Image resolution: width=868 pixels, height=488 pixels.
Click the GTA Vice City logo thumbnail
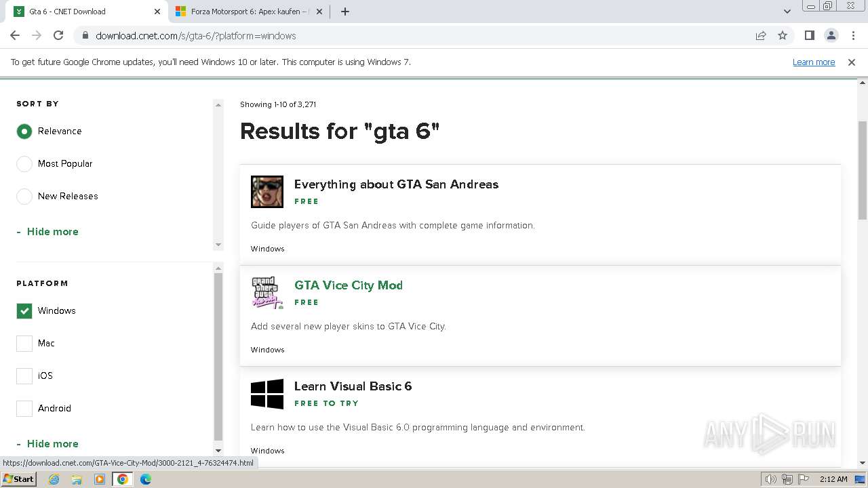click(267, 293)
